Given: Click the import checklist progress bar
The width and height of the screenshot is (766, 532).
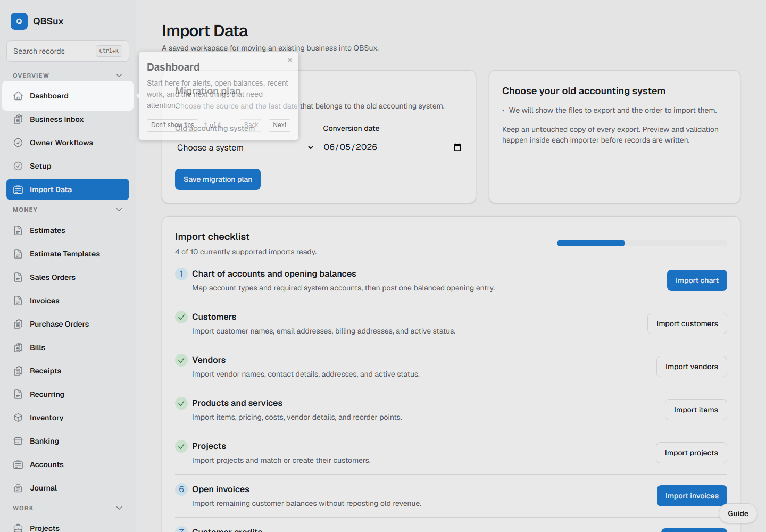Looking at the screenshot, I should click(x=642, y=243).
